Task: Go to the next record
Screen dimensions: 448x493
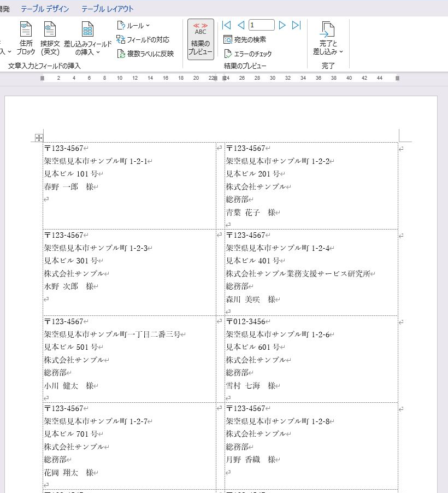Action: (282, 25)
